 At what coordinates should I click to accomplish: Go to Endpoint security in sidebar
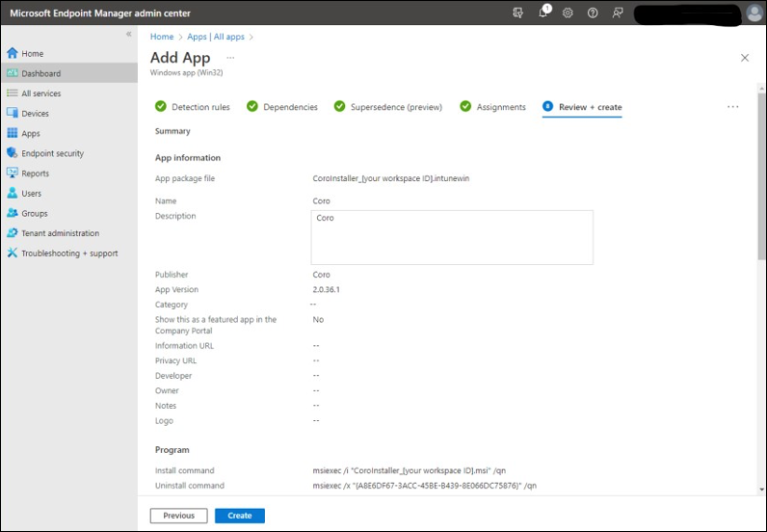coord(52,153)
